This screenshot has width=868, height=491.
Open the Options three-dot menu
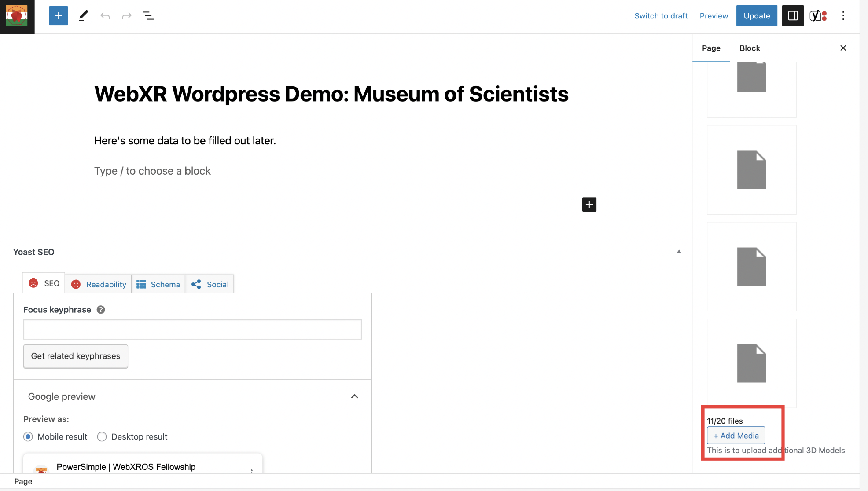[843, 16]
